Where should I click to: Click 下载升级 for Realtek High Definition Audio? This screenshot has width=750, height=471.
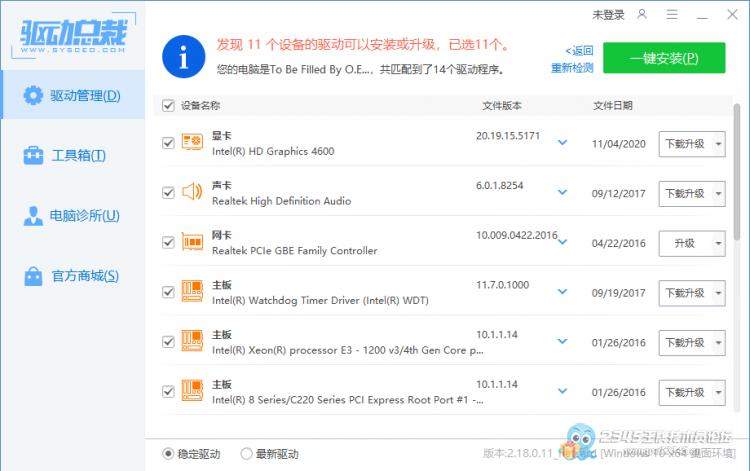coord(685,194)
